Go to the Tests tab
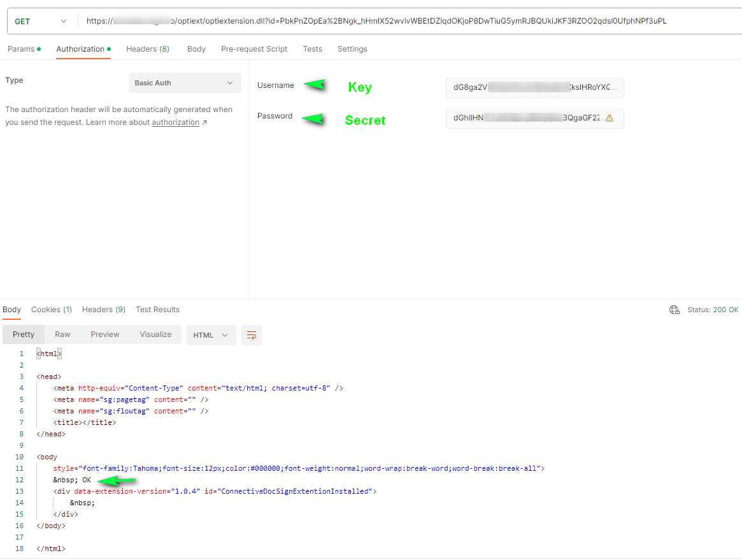742x560 pixels. tap(312, 49)
